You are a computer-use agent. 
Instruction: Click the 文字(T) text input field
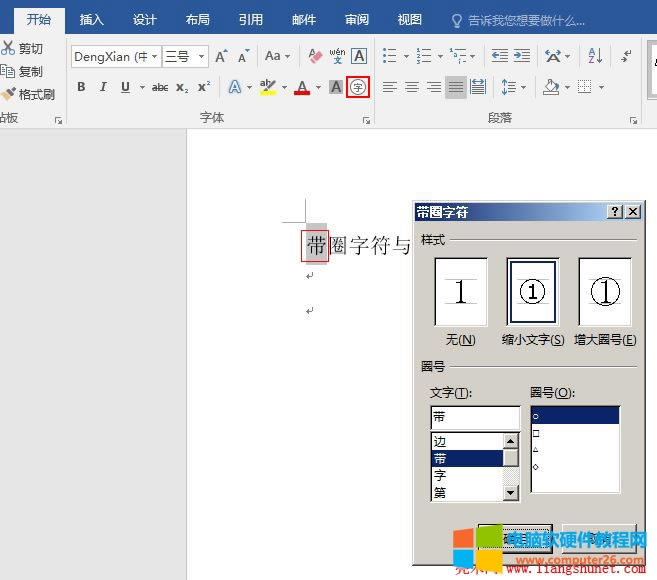474,417
